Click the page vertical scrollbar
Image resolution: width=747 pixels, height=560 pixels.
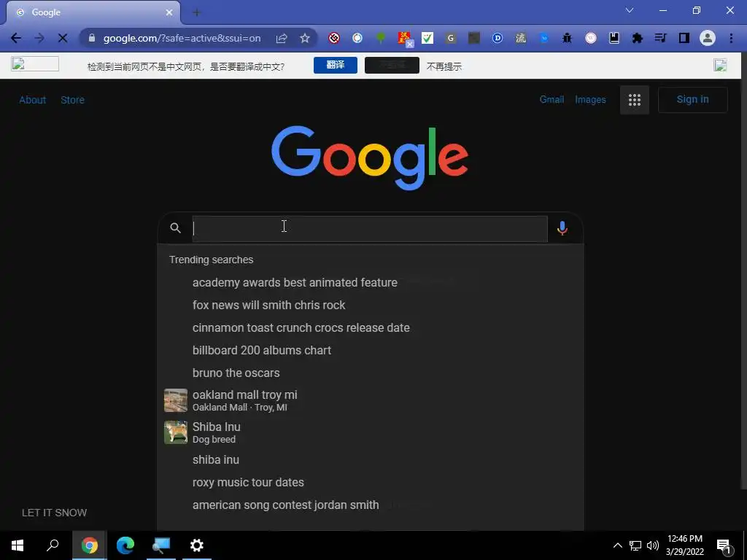[x=743, y=286]
